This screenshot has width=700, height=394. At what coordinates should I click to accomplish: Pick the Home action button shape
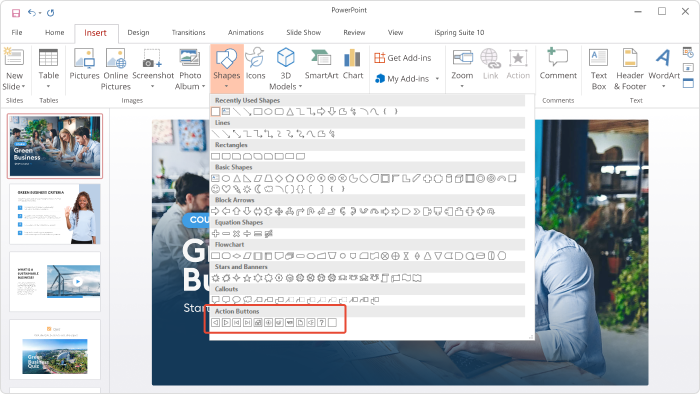258,323
